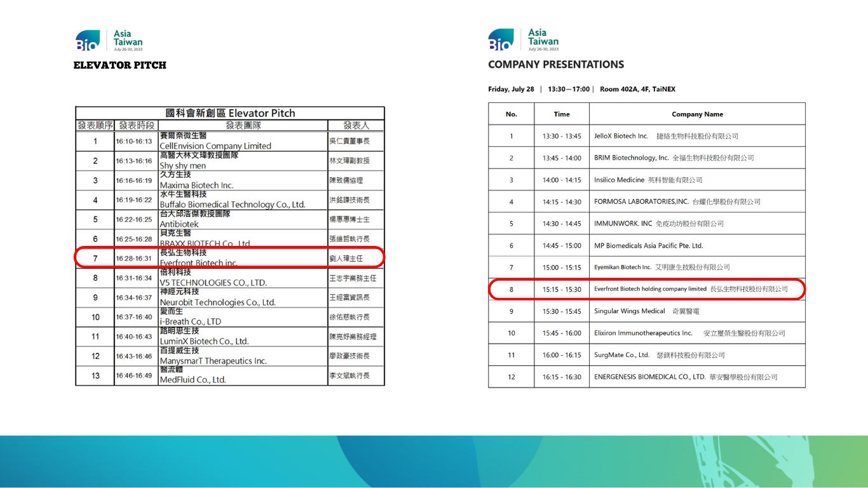
Task: Click the 國科會新創區 Elevator Pitch table title
Action: coord(230,113)
